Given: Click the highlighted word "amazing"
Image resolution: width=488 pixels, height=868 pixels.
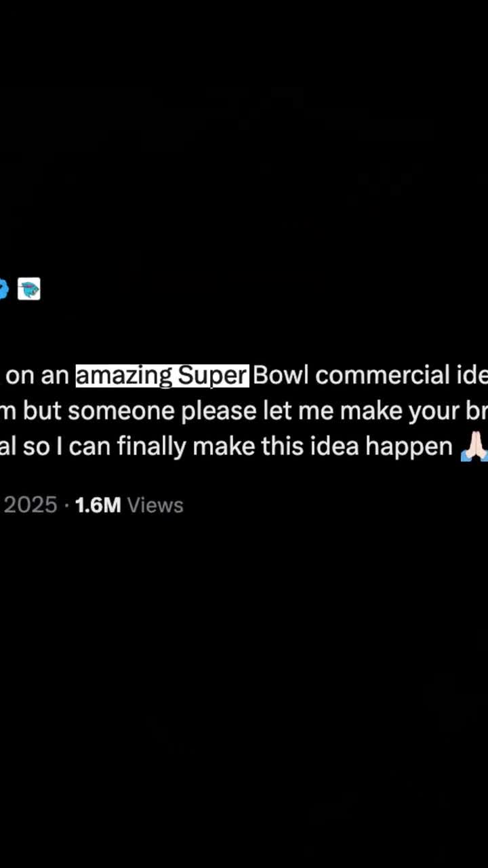Looking at the screenshot, I should (x=124, y=375).
